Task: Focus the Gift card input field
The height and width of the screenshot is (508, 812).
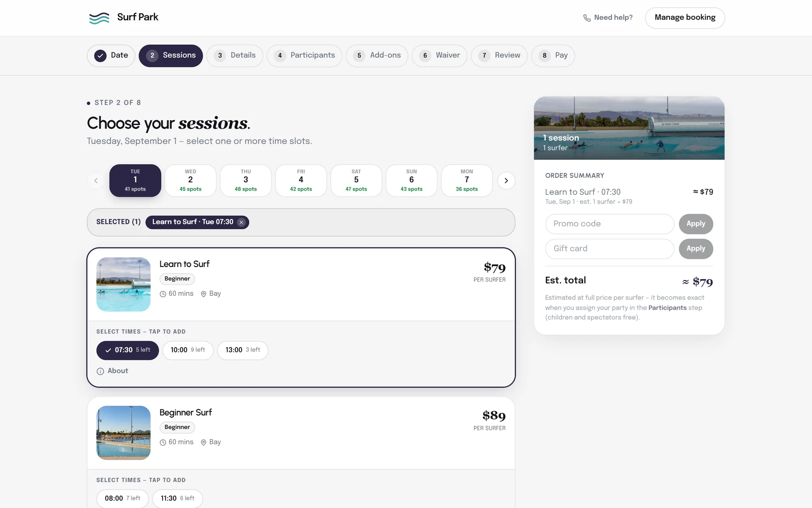Action: pyautogui.click(x=609, y=249)
